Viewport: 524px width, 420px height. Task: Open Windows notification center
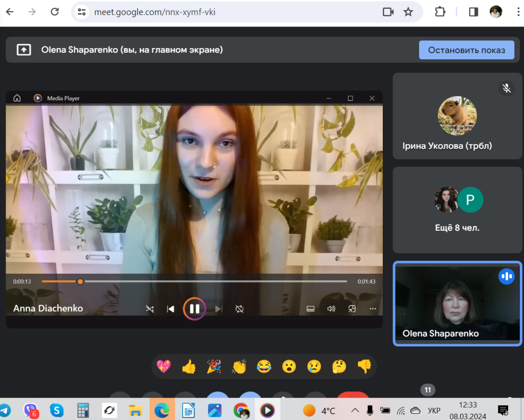point(503,410)
